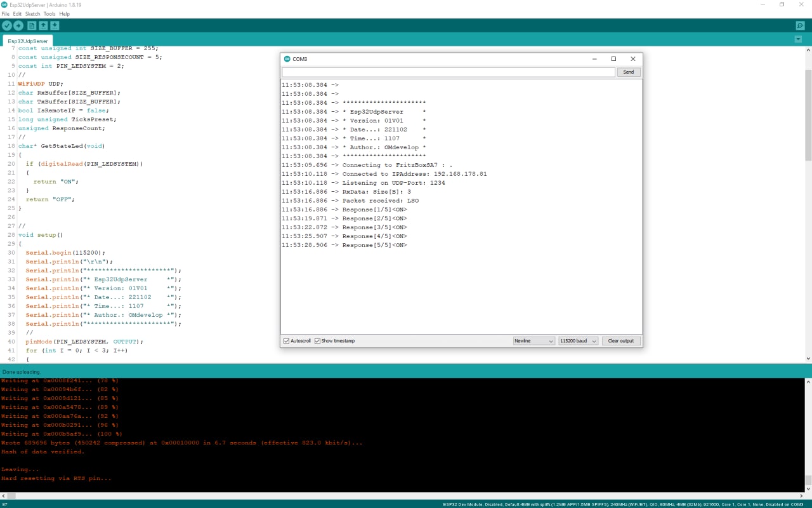Image resolution: width=812 pixels, height=508 pixels.
Task: Create a new sketch with New icon
Action: coord(32,25)
